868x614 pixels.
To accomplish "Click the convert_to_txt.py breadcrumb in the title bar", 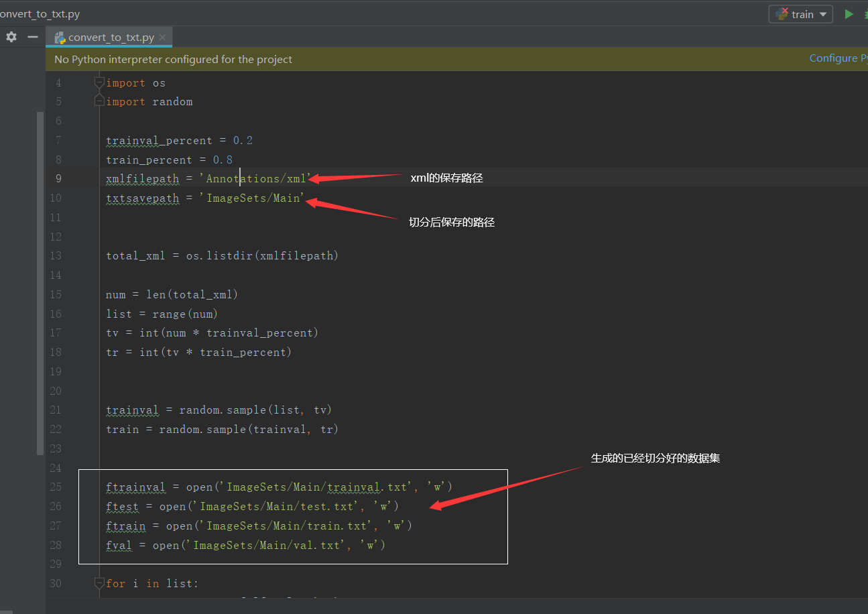I will (x=38, y=13).
